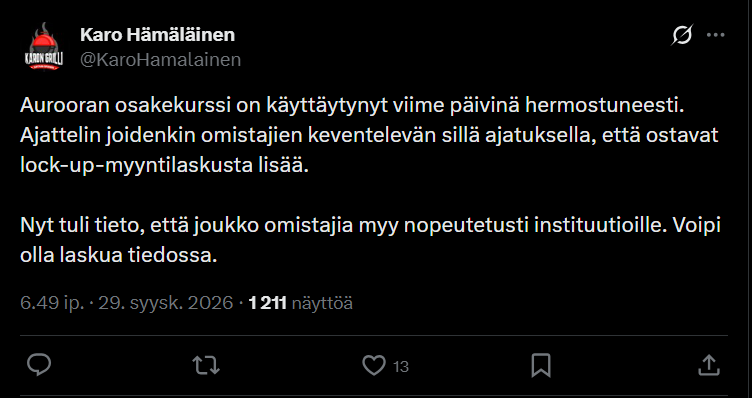The image size is (752, 398).
Task: Click the paragraph starting Nyt tuli tieto
Action: point(370,240)
